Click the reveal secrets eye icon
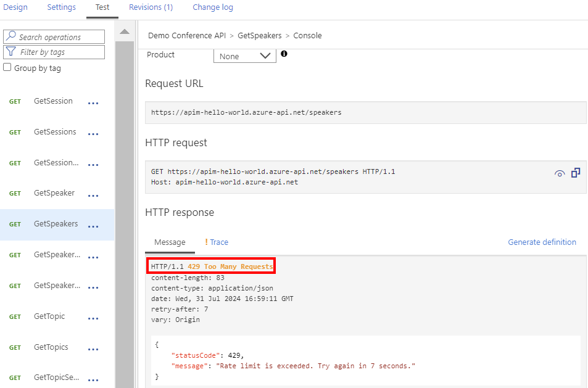The width and height of the screenshot is (588, 388). pos(560,174)
